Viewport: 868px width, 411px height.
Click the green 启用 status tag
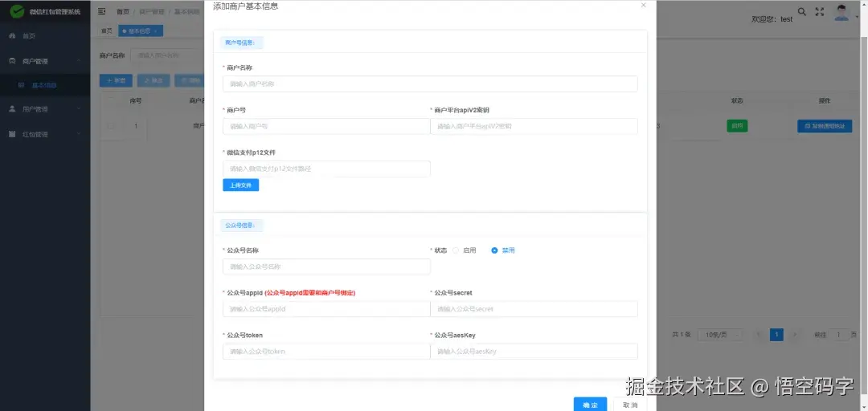click(737, 125)
